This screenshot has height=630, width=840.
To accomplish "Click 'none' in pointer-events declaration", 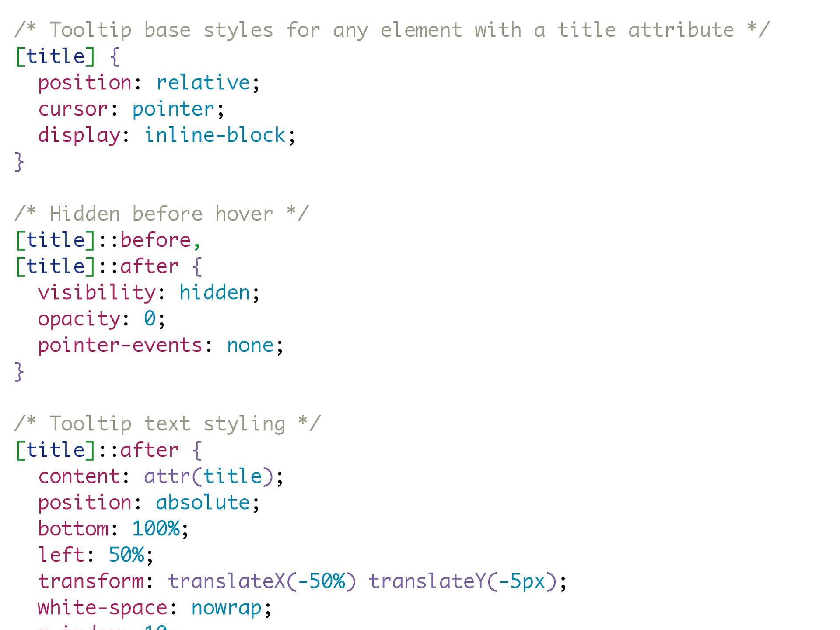I will click(x=250, y=346).
